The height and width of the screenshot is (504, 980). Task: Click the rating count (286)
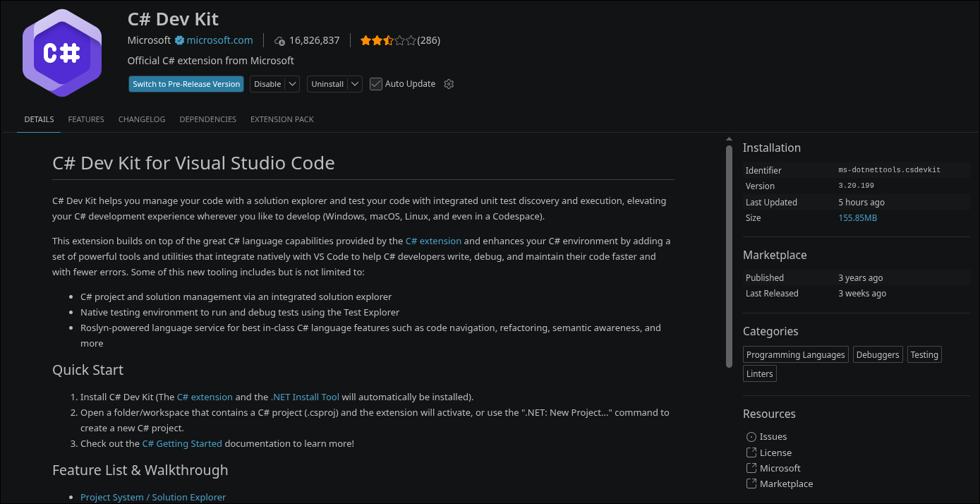429,40
